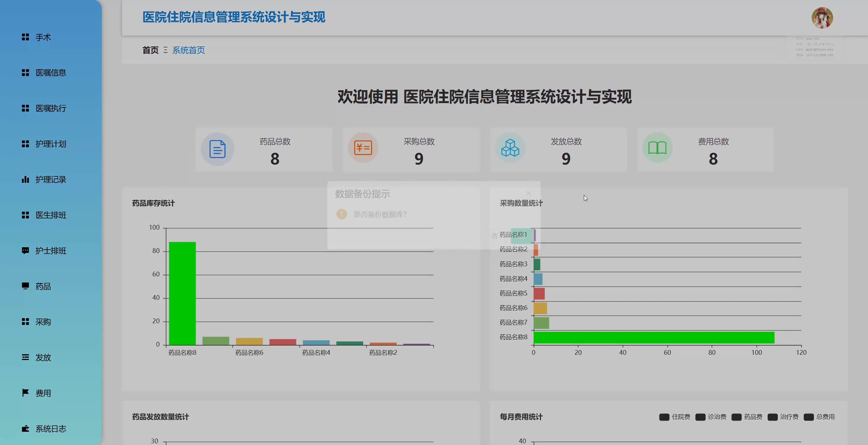868x445 pixels.
Task: Expand the 医嘱信息 sidebar menu
Action: [x=51, y=73]
